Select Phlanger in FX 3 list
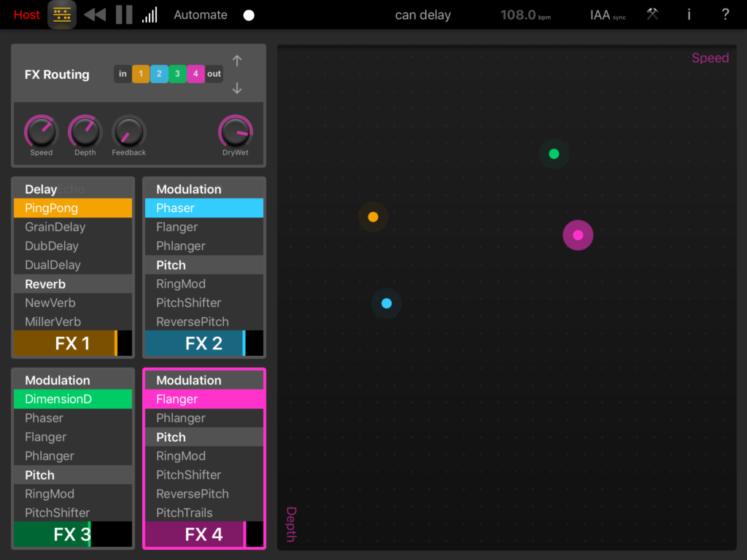Image resolution: width=747 pixels, height=560 pixels. click(73, 456)
